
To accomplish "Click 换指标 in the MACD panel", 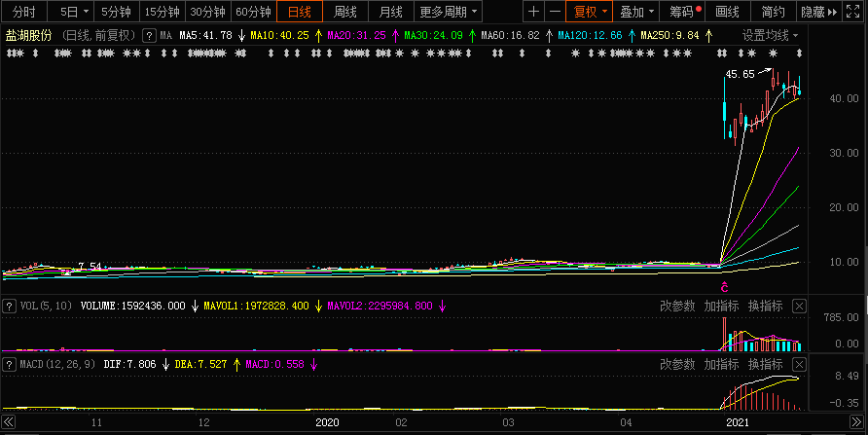I will [766, 364].
